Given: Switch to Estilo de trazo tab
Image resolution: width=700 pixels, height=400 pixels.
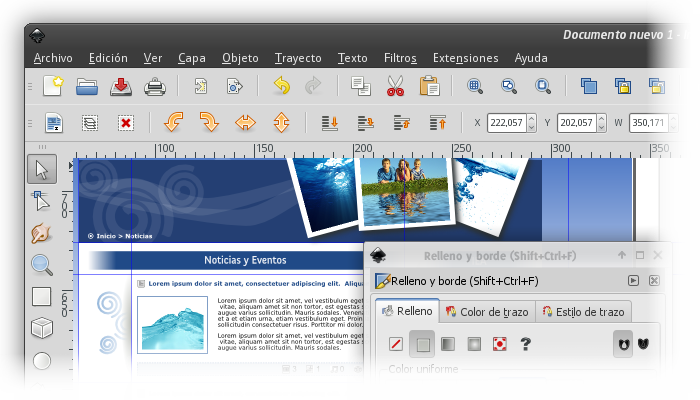Looking at the screenshot, I should [x=586, y=312].
